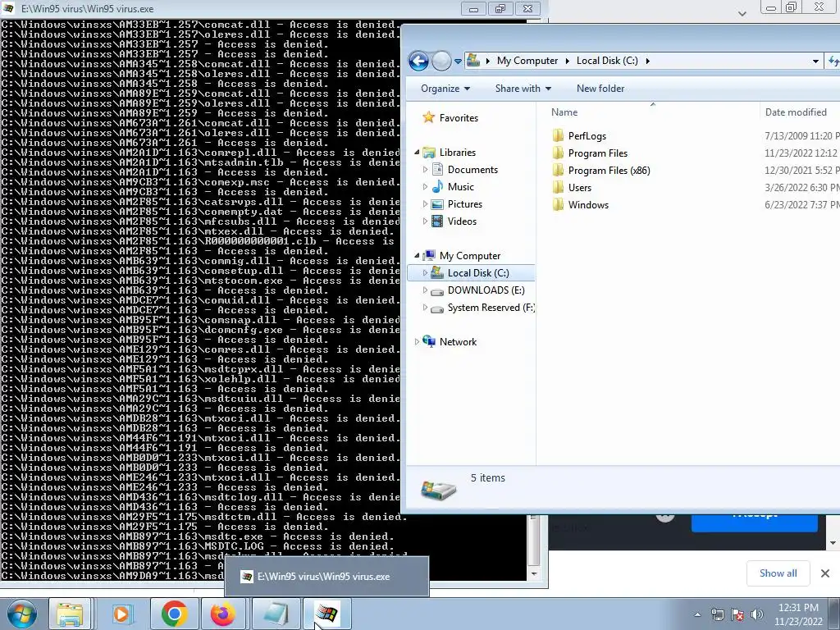Screen dimensions: 840x630
Task: Click computer icon in address bar
Action: [473, 60]
